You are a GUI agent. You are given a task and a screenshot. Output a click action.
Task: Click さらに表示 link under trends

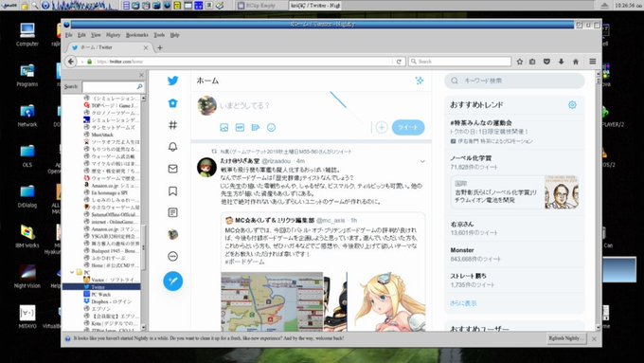click(463, 303)
